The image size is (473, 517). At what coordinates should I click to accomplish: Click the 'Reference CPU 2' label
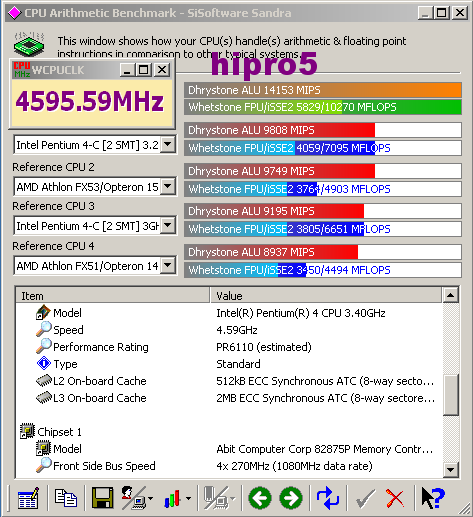[x=53, y=167]
